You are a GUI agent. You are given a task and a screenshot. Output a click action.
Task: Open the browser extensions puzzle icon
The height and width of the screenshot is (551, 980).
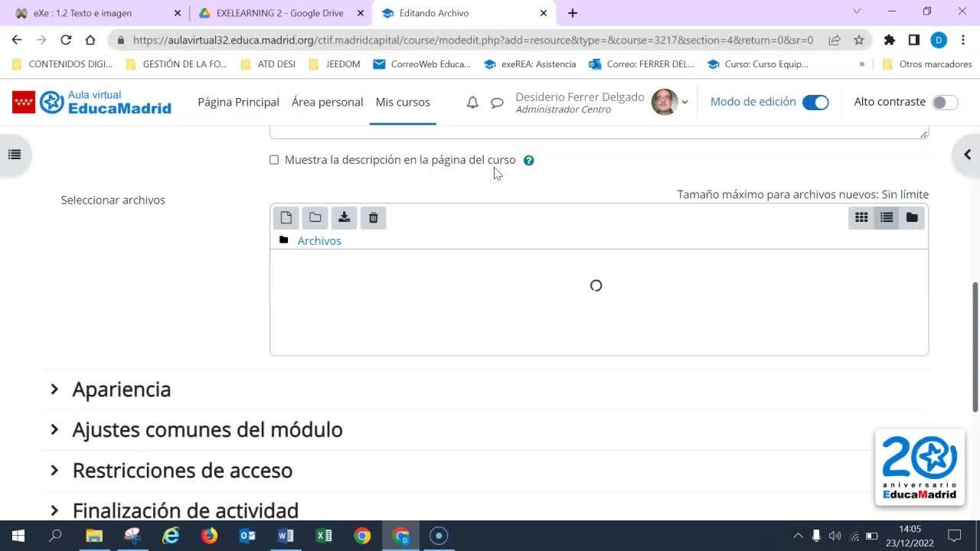[890, 40]
